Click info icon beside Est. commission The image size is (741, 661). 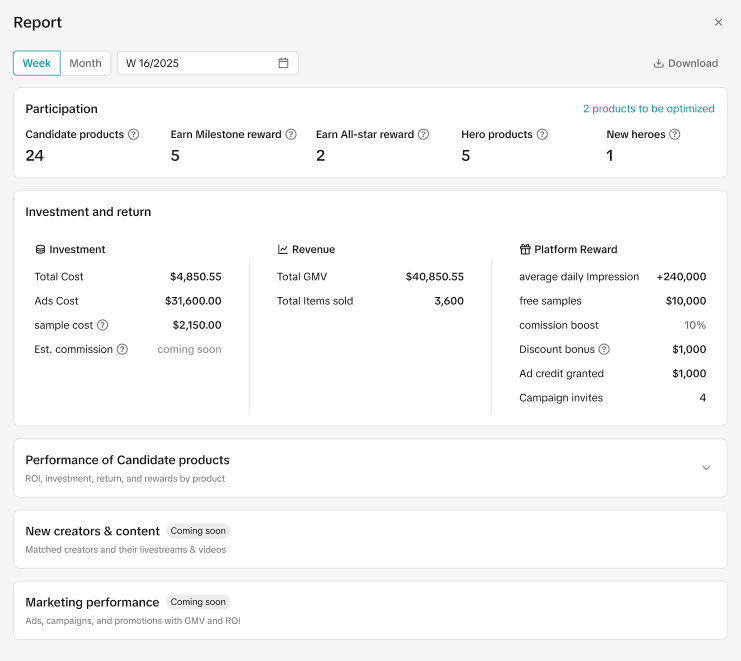[122, 349]
